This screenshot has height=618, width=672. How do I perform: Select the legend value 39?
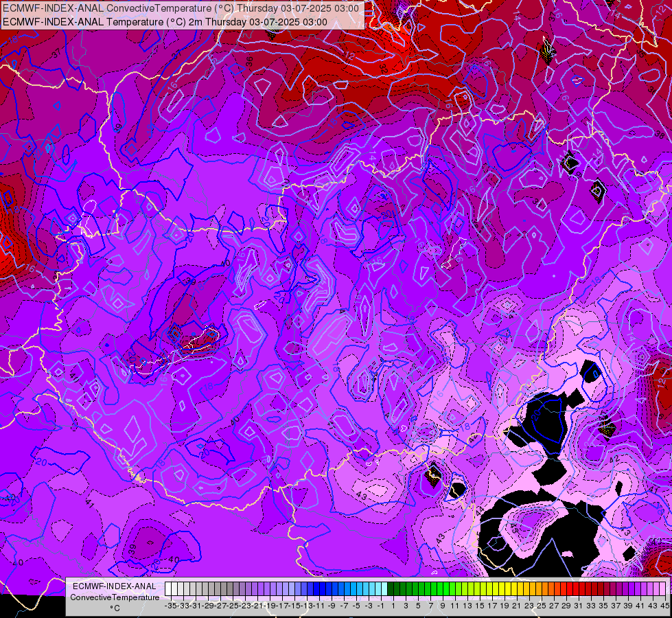click(x=628, y=606)
